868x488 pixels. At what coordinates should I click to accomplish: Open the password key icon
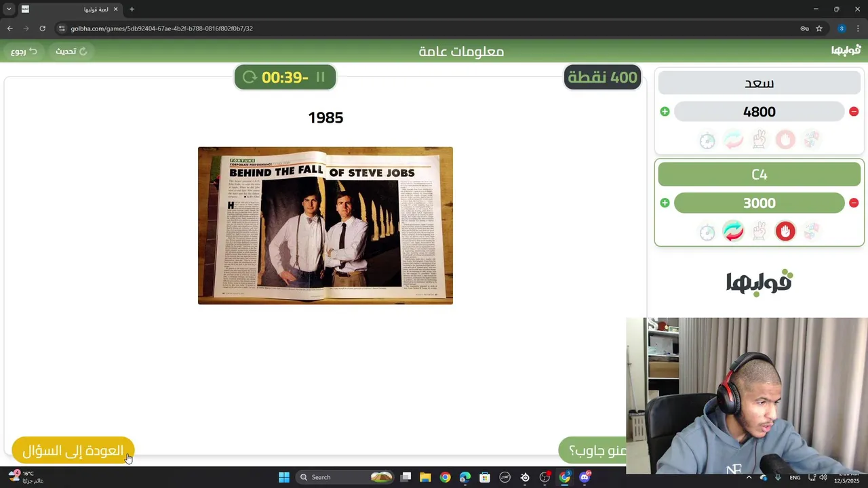(804, 28)
